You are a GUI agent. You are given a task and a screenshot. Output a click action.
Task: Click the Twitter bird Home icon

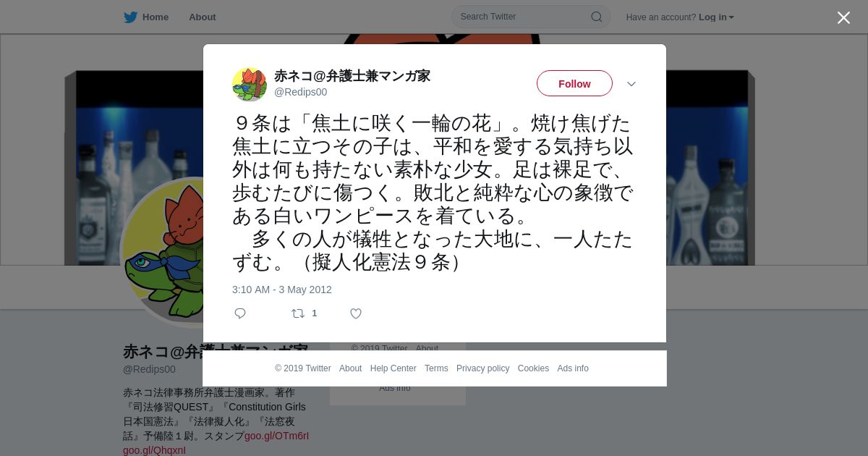(130, 17)
